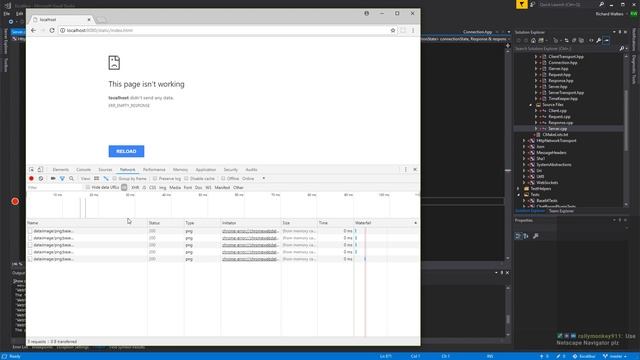Image resolution: width=640 pixels, height=360 pixels.
Task: Toggle Hide data URLs checkbox
Action: click(x=88, y=188)
